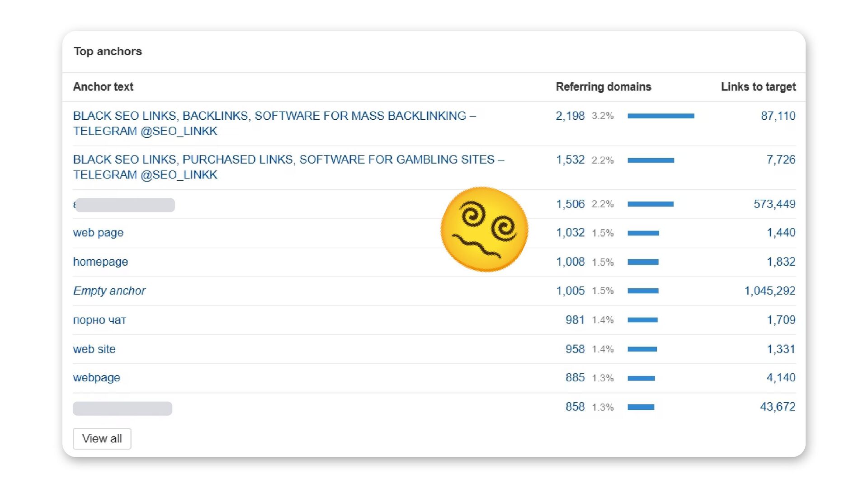The width and height of the screenshot is (868, 488).
Task: Click links to target value 7,726
Action: click(x=781, y=160)
